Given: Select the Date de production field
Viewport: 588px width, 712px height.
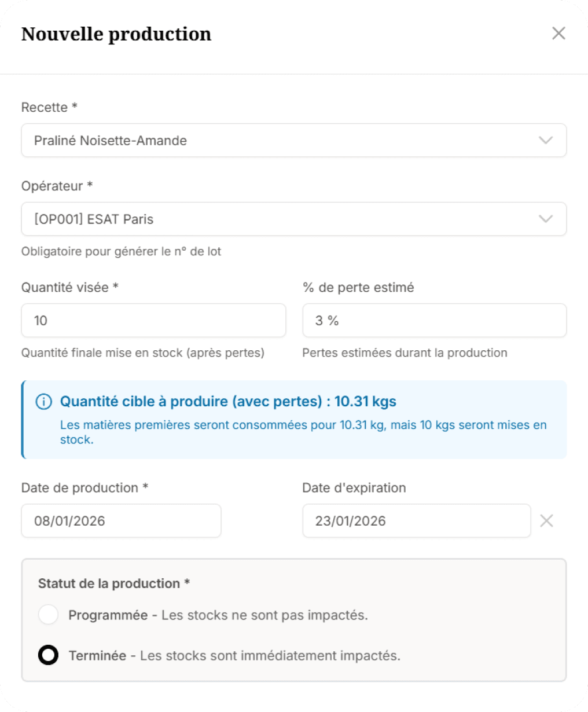Looking at the screenshot, I should [x=121, y=520].
